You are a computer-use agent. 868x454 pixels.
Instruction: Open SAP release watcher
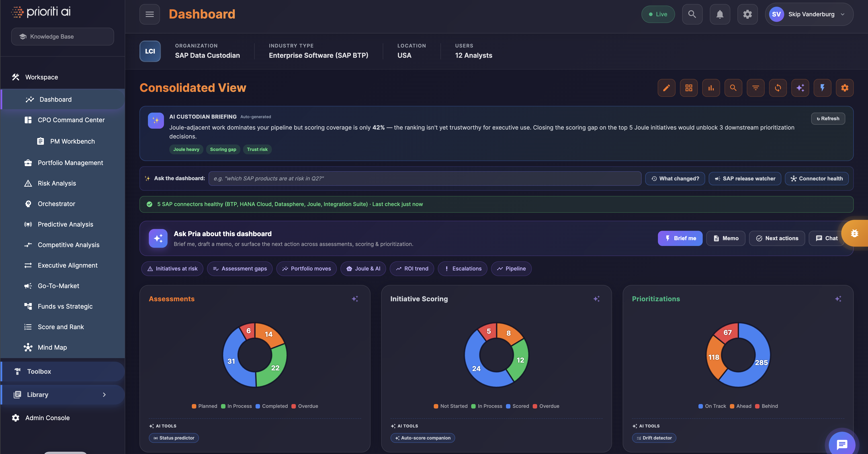point(745,179)
